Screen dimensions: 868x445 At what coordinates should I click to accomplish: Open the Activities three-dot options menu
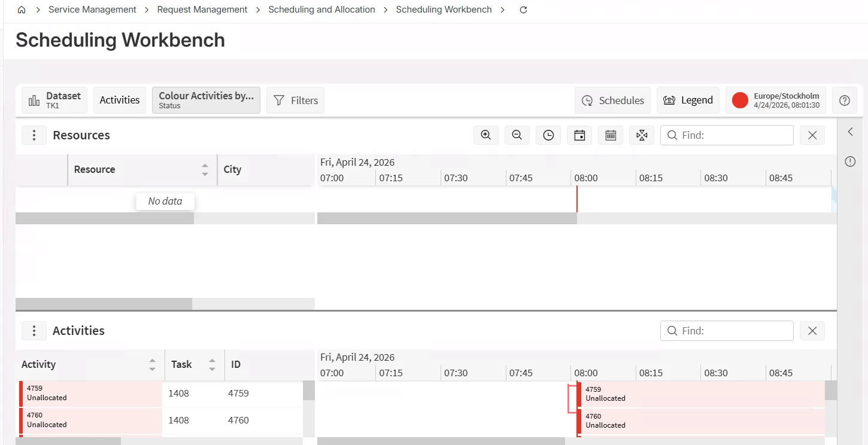click(34, 331)
